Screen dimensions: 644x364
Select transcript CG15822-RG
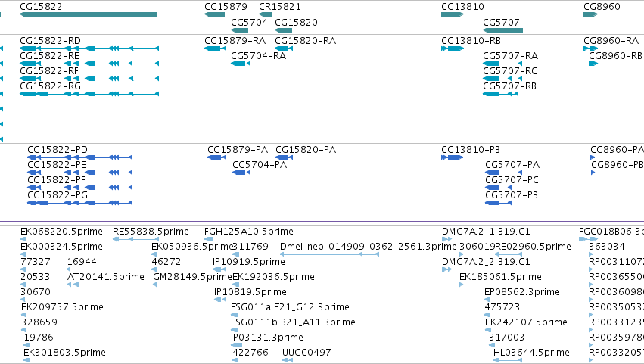(89, 94)
